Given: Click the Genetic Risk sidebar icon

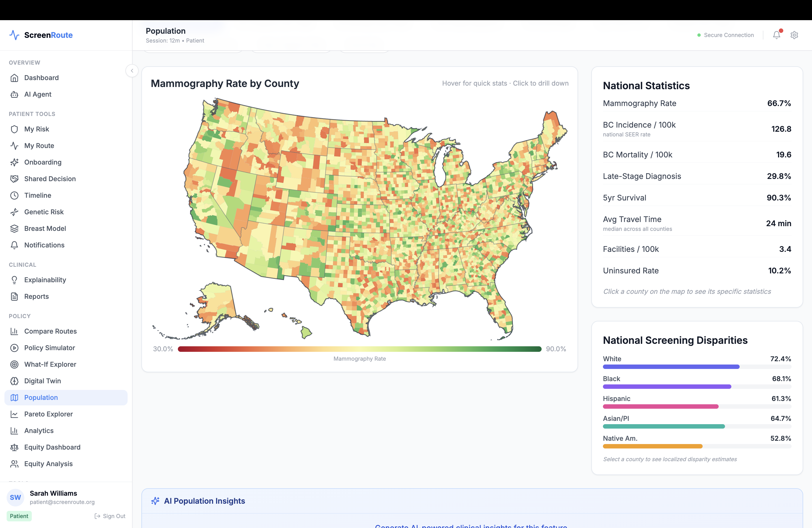Looking at the screenshot, I should (14, 212).
